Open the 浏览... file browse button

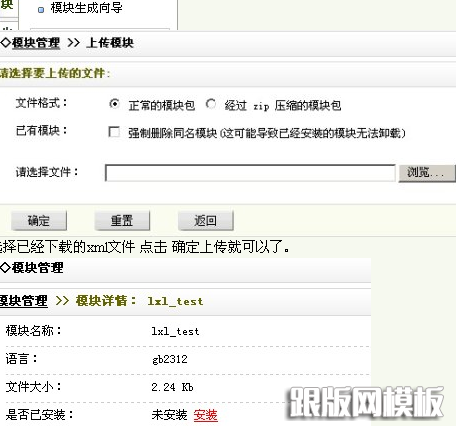click(427, 173)
